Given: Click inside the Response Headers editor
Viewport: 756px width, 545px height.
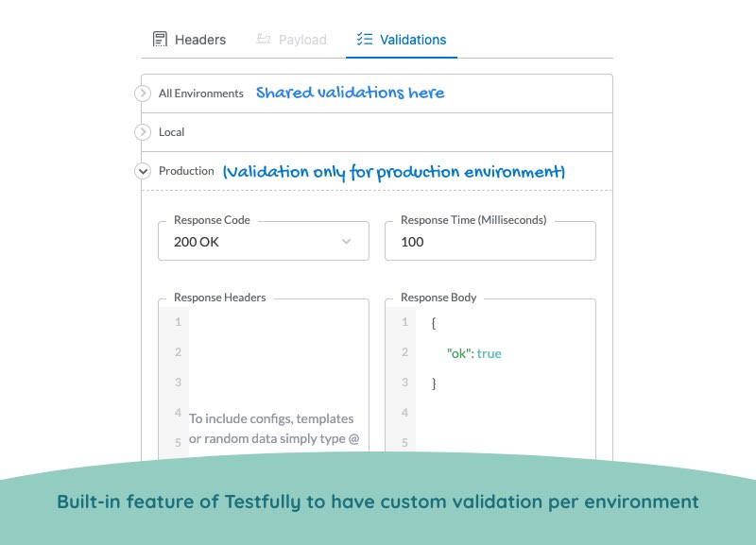Looking at the screenshot, I should 279,376.
